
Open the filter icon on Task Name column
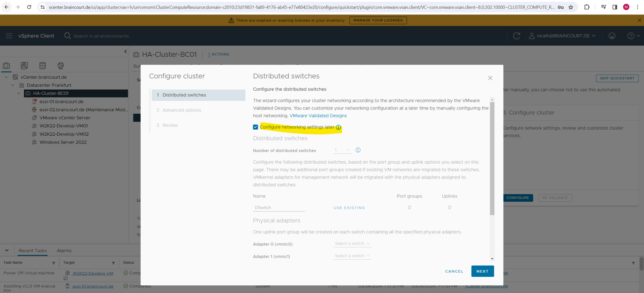pyautogui.click(x=53, y=262)
